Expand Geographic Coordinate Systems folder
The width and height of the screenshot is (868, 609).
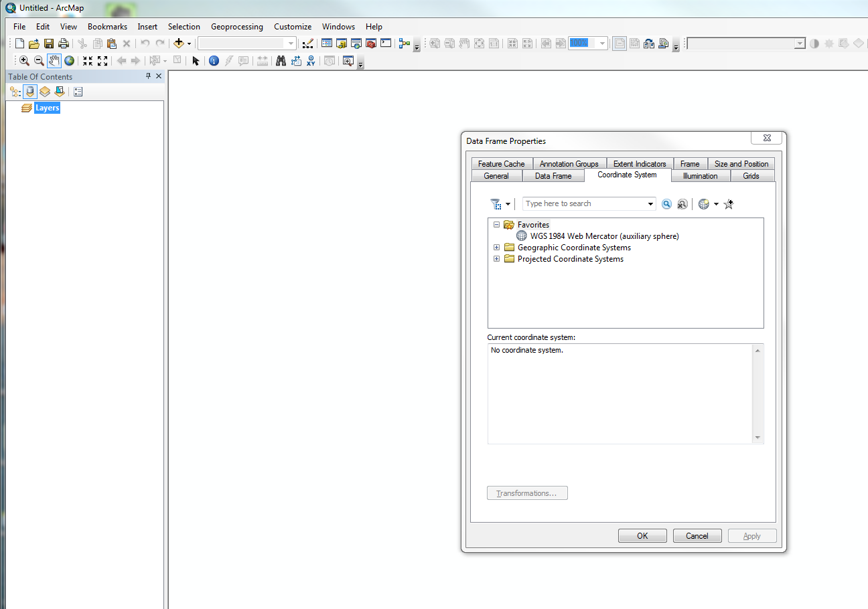click(496, 248)
